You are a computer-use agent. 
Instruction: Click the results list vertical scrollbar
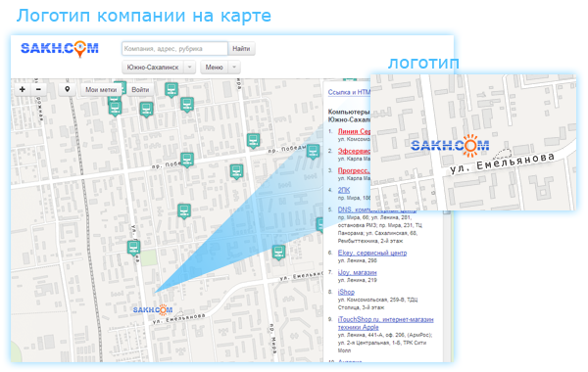[x=446, y=287]
